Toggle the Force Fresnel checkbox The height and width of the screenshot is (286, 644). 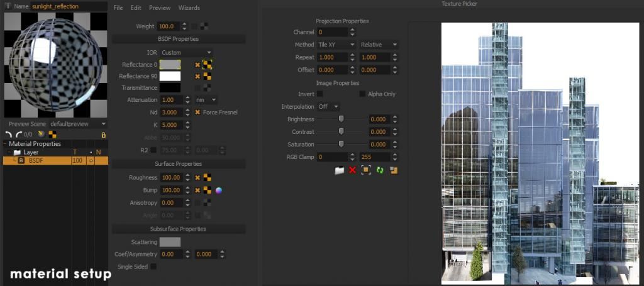197,112
